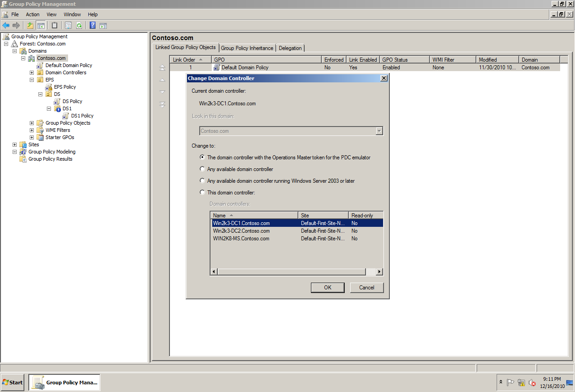Viewport: 575px width, 392px height.
Task: Click the Refresh toolbar icon
Action: [79, 25]
